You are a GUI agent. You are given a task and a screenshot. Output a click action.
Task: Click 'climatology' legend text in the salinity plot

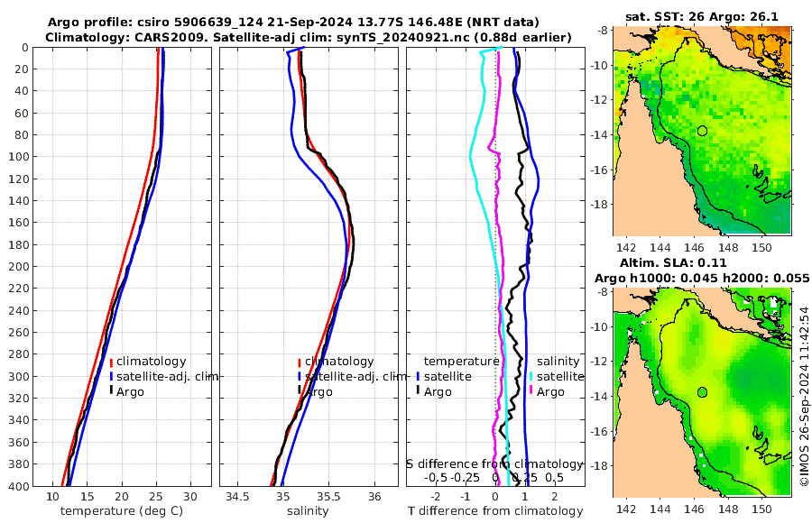point(339,362)
